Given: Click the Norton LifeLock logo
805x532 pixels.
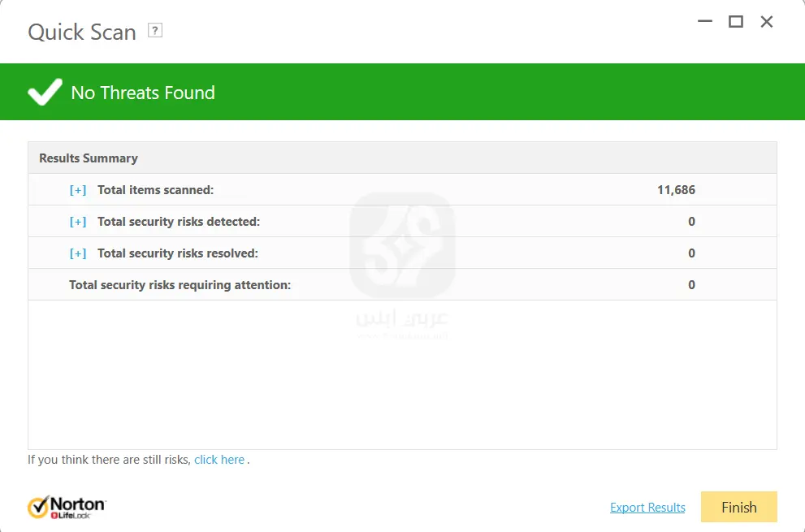Looking at the screenshot, I should (67, 508).
